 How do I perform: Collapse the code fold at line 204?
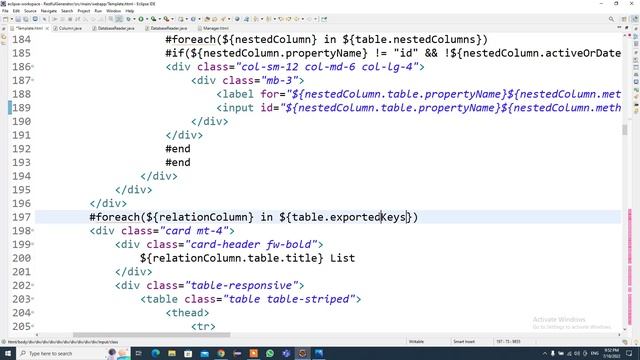coord(33,313)
